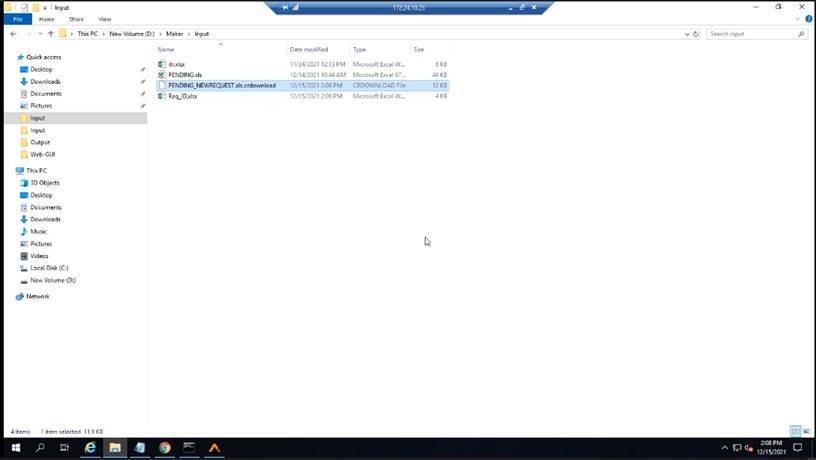Viewport: 816px width, 460px height.
Task: Expand the Quick access tree node
Action: [x=11, y=57]
